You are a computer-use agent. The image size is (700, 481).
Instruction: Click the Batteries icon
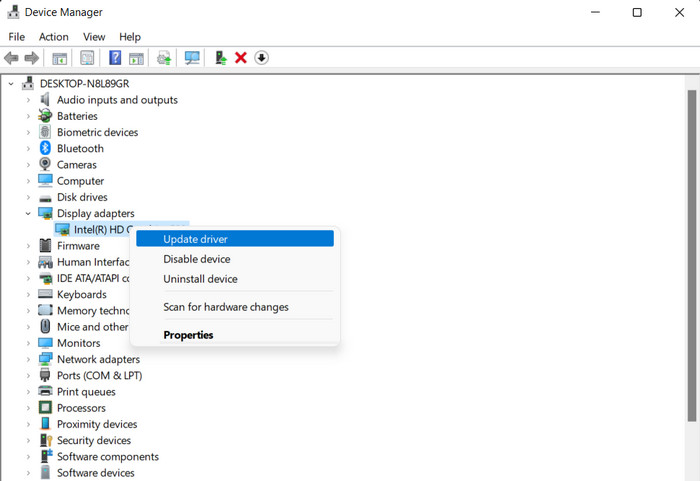click(45, 116)
